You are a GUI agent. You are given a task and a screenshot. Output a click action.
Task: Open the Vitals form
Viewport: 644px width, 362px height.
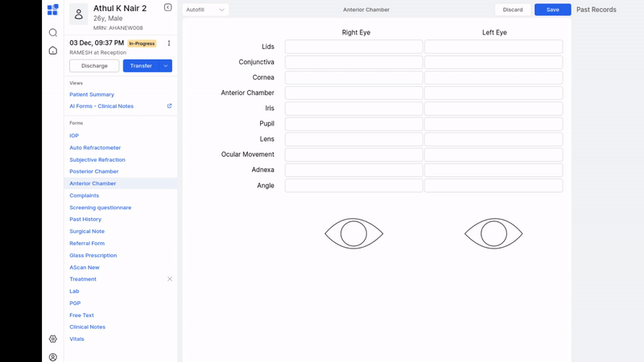click(x=76, y=339)
